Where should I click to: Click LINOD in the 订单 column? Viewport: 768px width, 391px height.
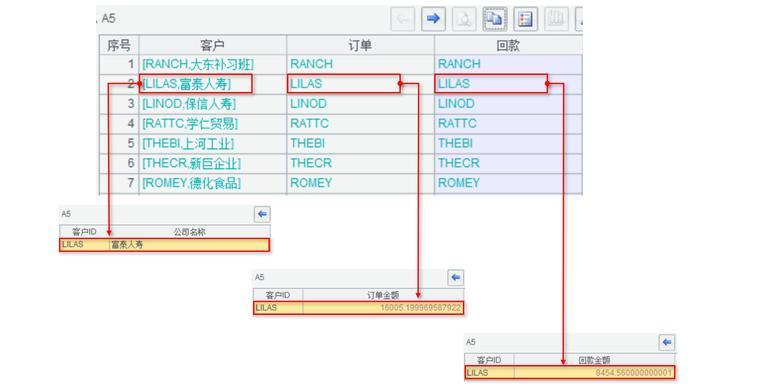[360, 104]
